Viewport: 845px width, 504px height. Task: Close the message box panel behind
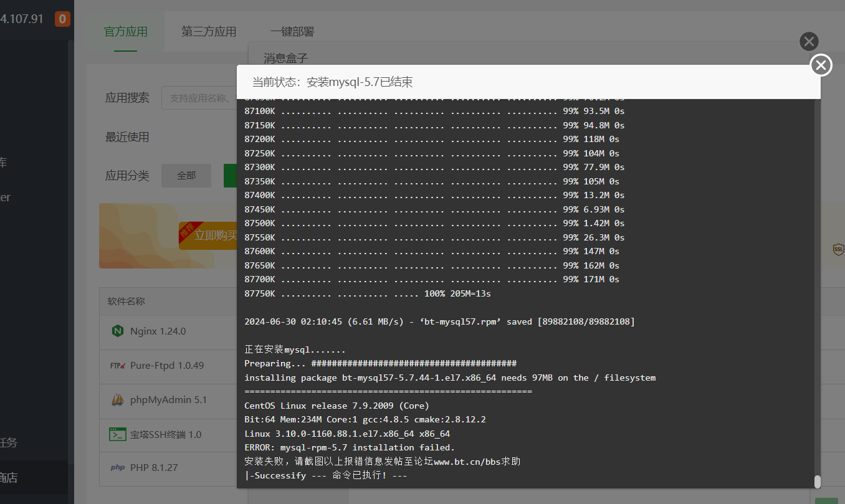pyautogui.click(x=809, y=42)
